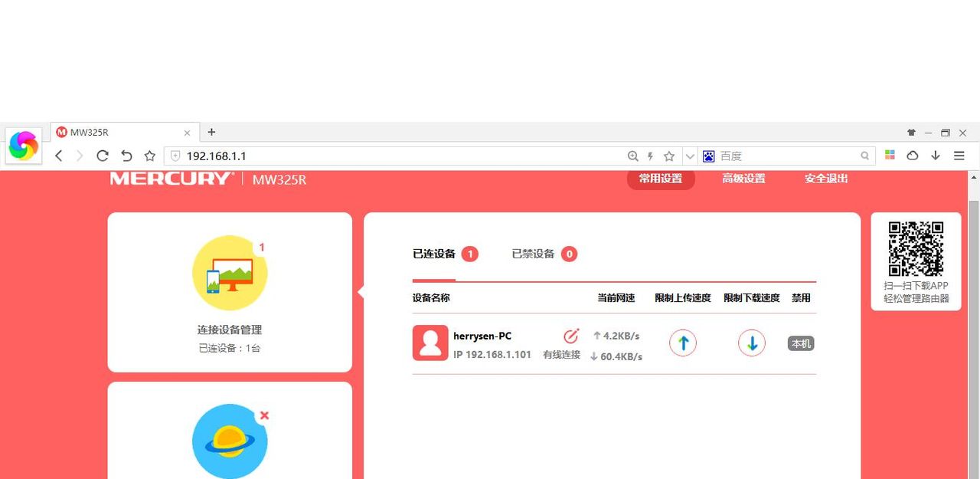Go back with the browser back arrow
This screenshot has width=980, height=479.
point(59,156)
